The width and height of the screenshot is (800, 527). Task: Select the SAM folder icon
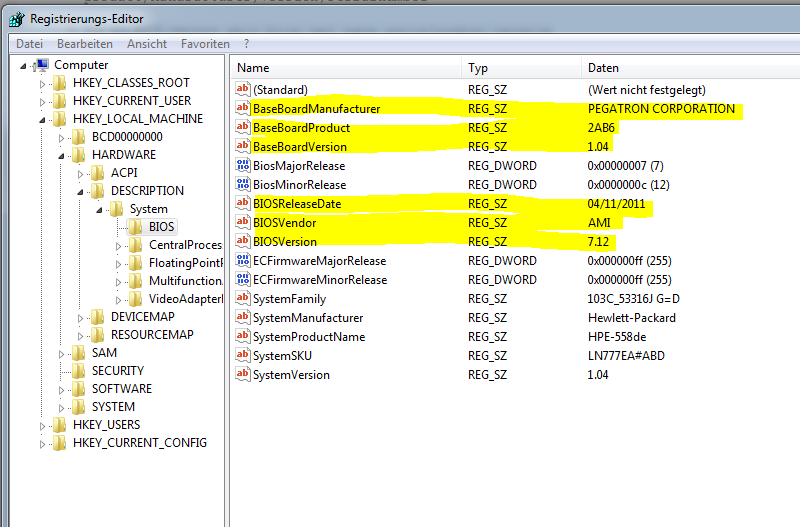coord(79,353)
